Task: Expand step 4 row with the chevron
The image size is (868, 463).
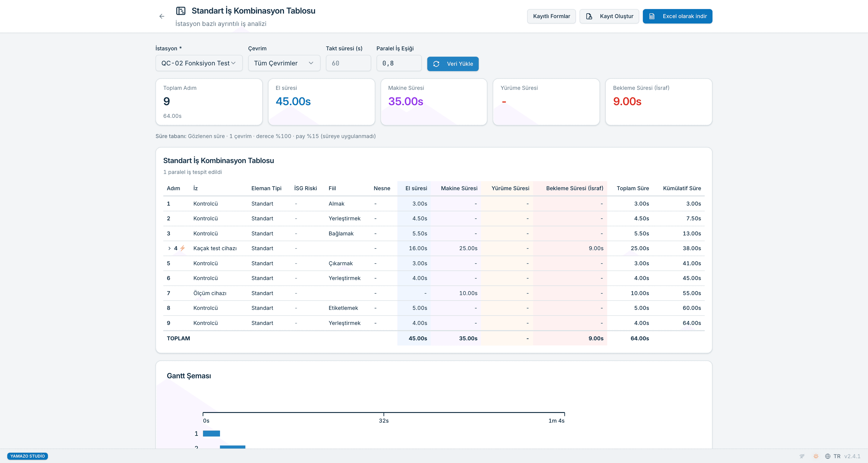Action: (x=169, y=248)
